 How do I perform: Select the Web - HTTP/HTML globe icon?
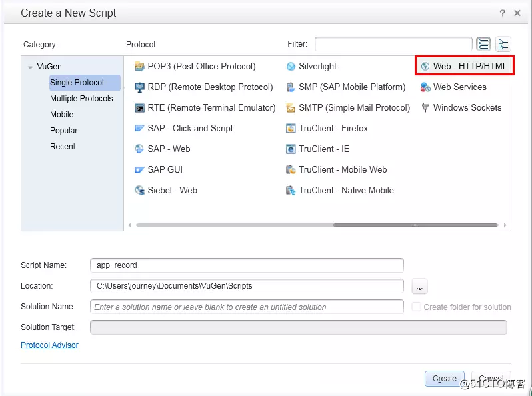(425, 67)
